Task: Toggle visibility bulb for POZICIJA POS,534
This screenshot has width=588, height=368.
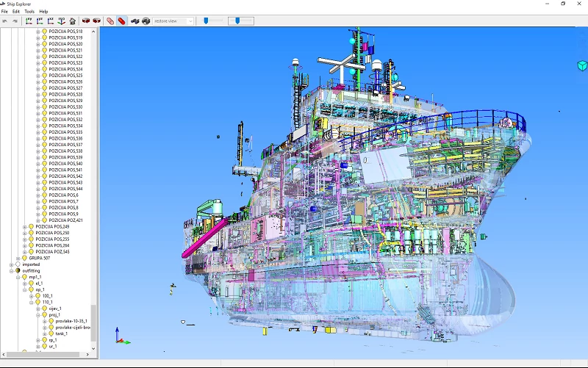Action: (44, 126)
